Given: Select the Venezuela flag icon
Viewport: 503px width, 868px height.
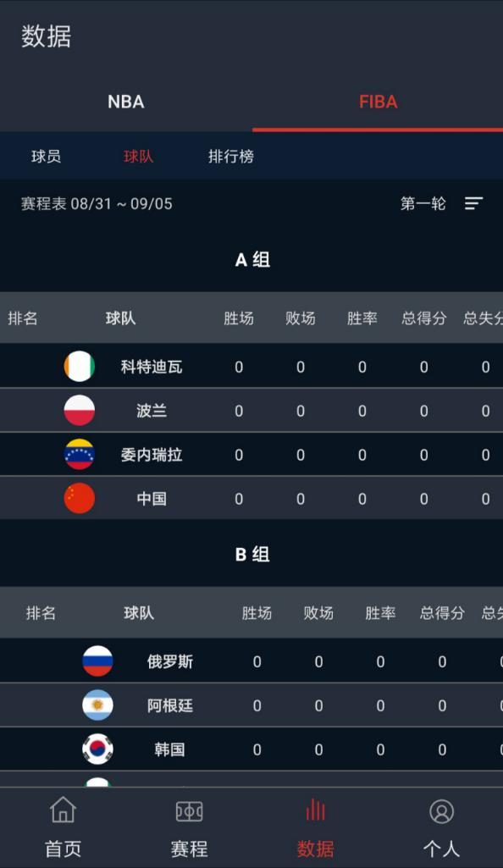Looking at the screenshot, I should click(x=80, y=455).
